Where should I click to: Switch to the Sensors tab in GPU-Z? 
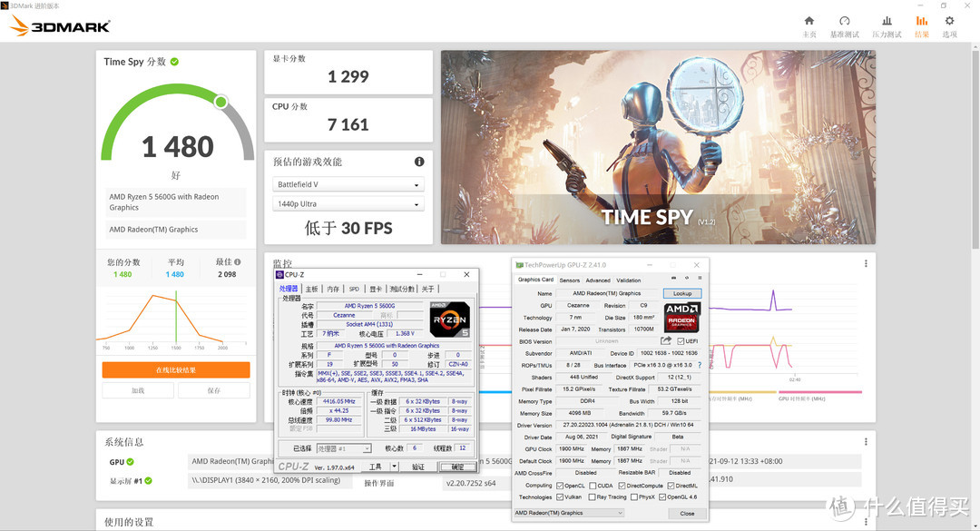pos(569,280)
